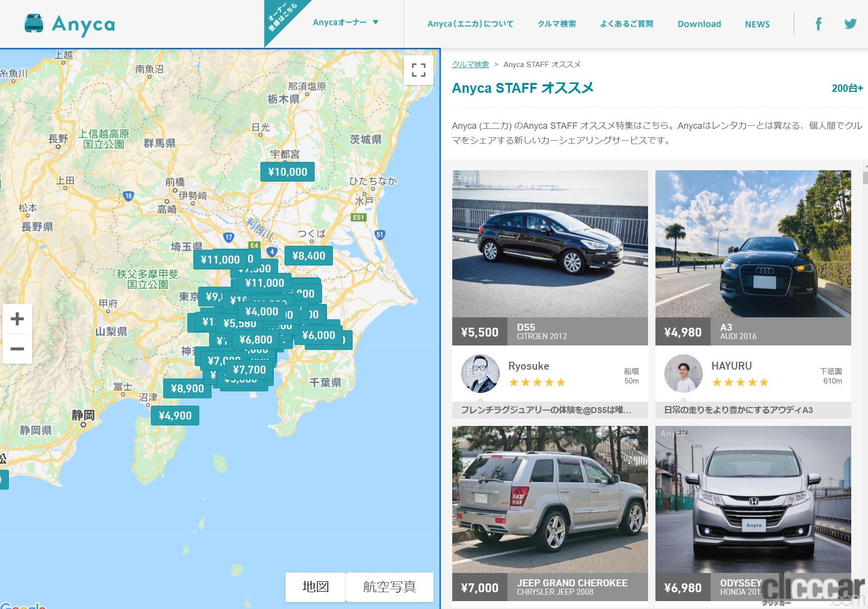Select the ¥6,800 map price marker
Viewport: 868px width, 609px height.
(x=255, y=340)
